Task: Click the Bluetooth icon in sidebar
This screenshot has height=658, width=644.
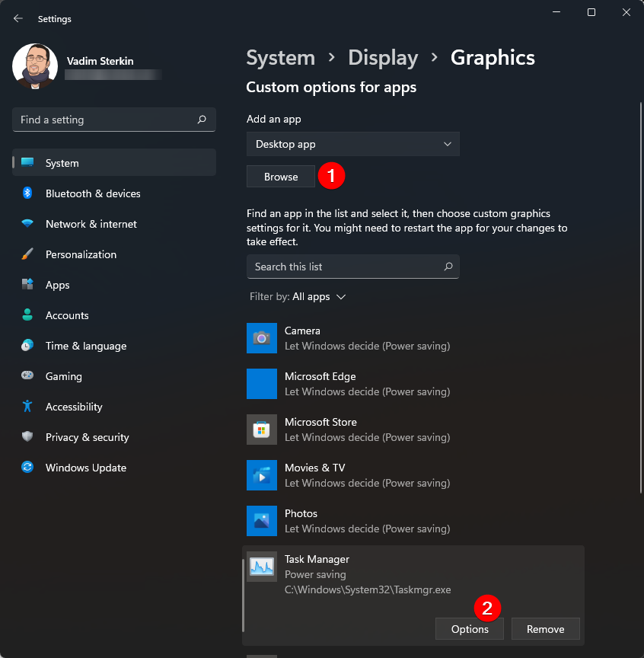Action: coord(27,193)
